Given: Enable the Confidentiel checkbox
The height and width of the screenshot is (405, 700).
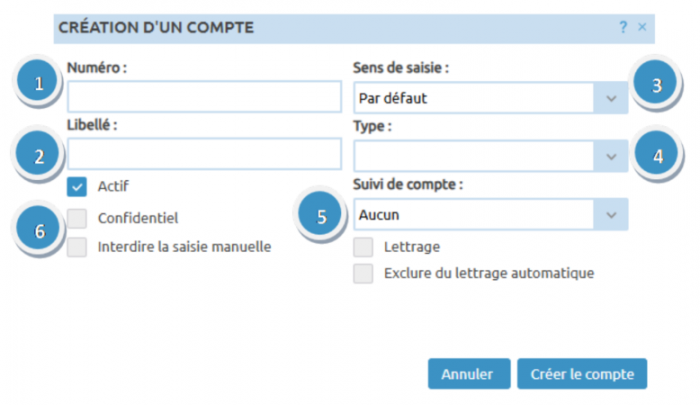Looking at the screenshot, I should pos(77,217).
